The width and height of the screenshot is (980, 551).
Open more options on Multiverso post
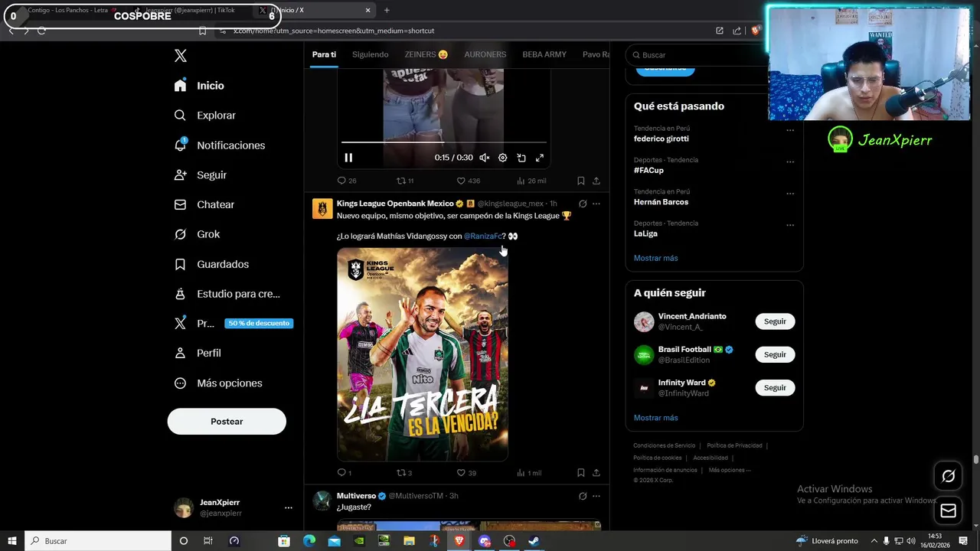596,496
